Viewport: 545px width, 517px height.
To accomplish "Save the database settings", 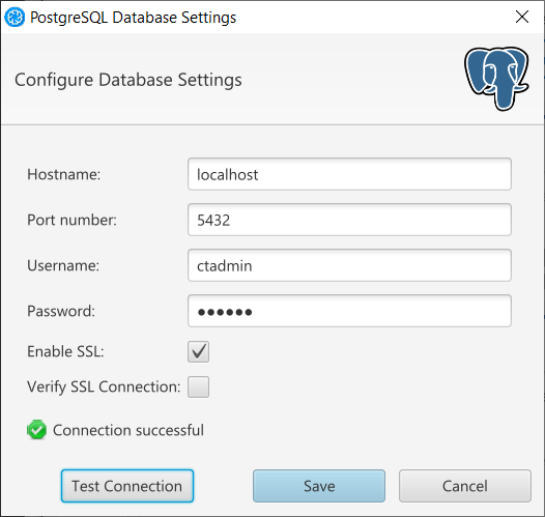I will pyautogui.click(x=319, y=486).
